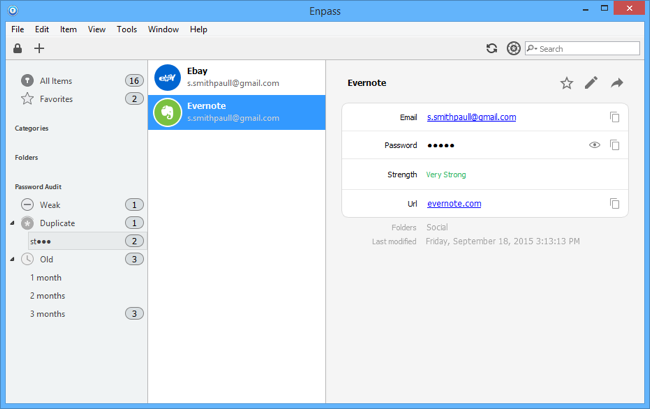This screenshot has width=650, height=409.
Task: Click the Evernote elephant logo icon
Action: 167,112
